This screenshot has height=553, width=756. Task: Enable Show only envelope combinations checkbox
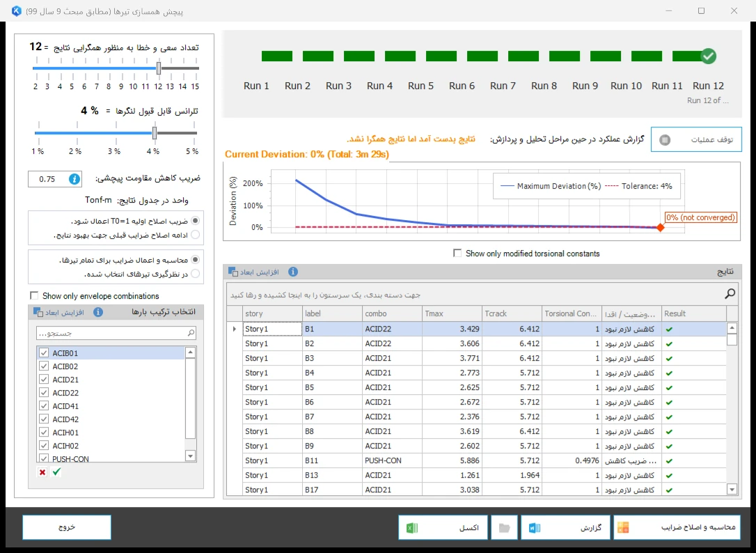(34, 296)
